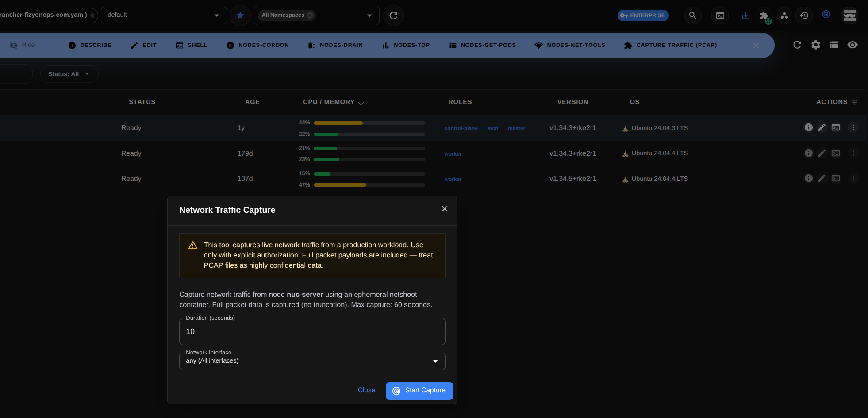Refresh the node list
This screenshot has width=868, height=418.
click(x=797, y=45)
